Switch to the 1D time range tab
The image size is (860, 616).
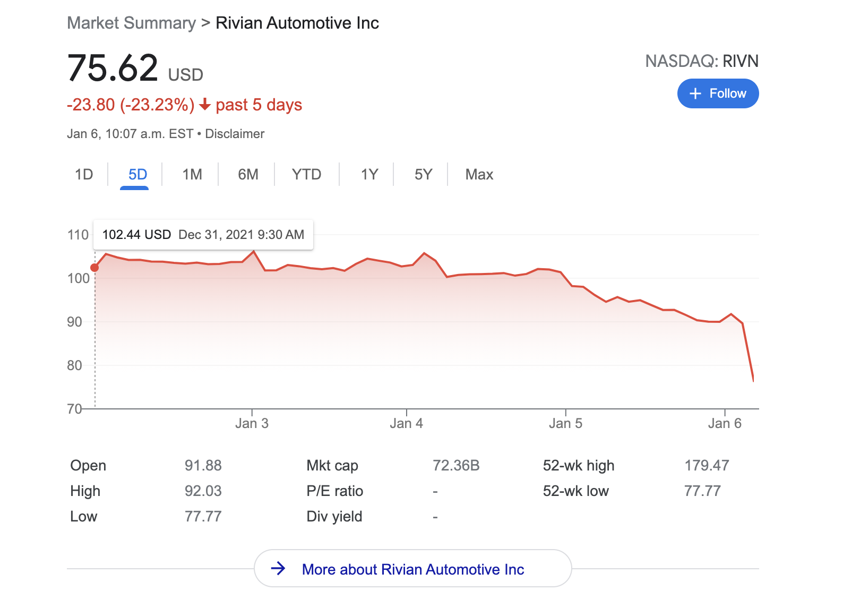pos(84,174)
